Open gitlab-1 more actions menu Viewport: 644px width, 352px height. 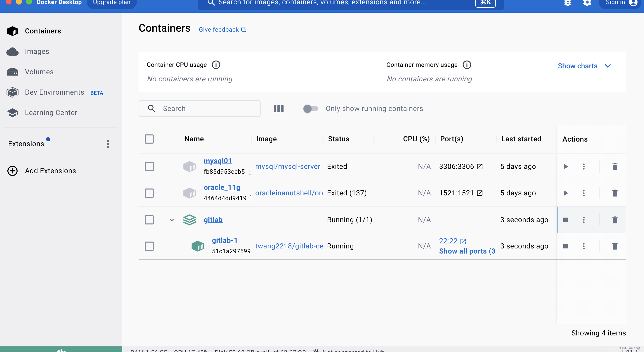(584, 246)
